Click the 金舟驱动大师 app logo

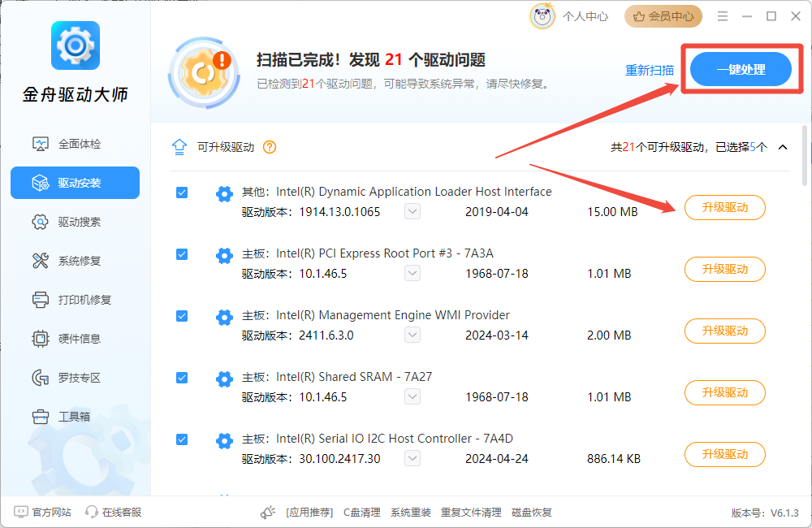[x=76, y=45]
